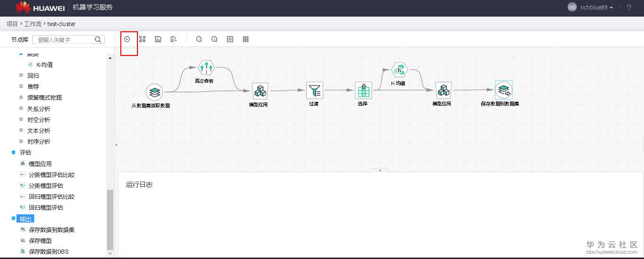Click the auto-layout nodes toolbar icon

pyautogui.click(x=142, y=39)
